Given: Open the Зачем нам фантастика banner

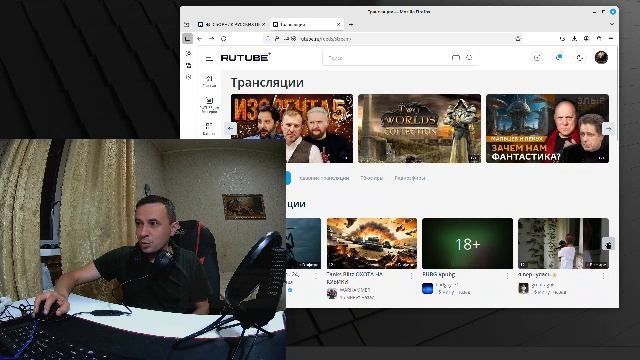Looking at the screenshot, I should point(547,129).
